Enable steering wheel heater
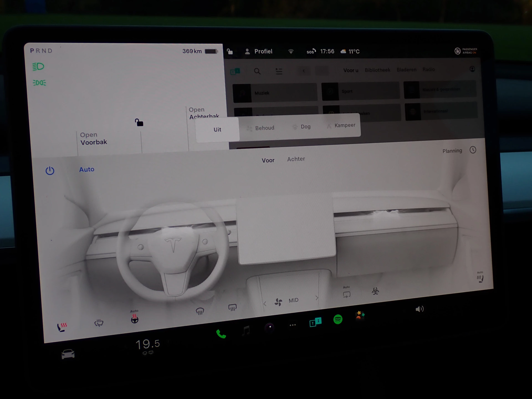The height and width of the screenshot is (399, 532). [135, 319]
